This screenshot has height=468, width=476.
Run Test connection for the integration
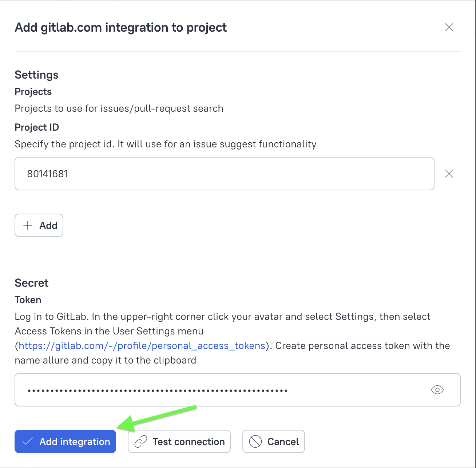coord(179,441)
